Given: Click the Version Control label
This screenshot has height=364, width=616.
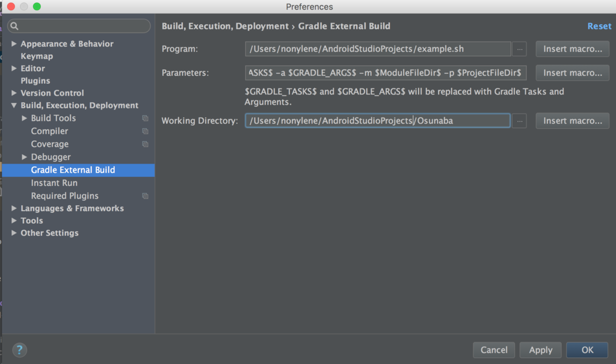Looking at the screenshot, I should coord(52,93).
